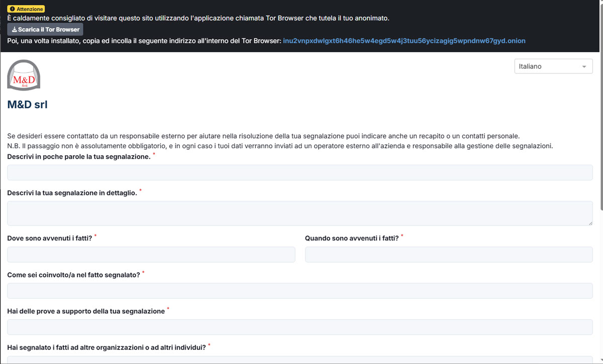The width and height of the screenshot is (603, 364).
Task: Click the warning icon in Attenzione badge
Action: 12,9
